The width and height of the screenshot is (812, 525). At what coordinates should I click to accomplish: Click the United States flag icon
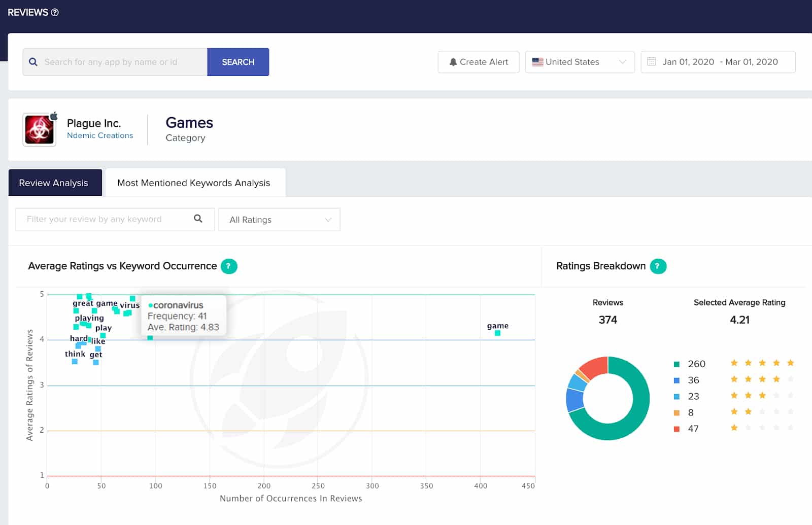point(537,62)
